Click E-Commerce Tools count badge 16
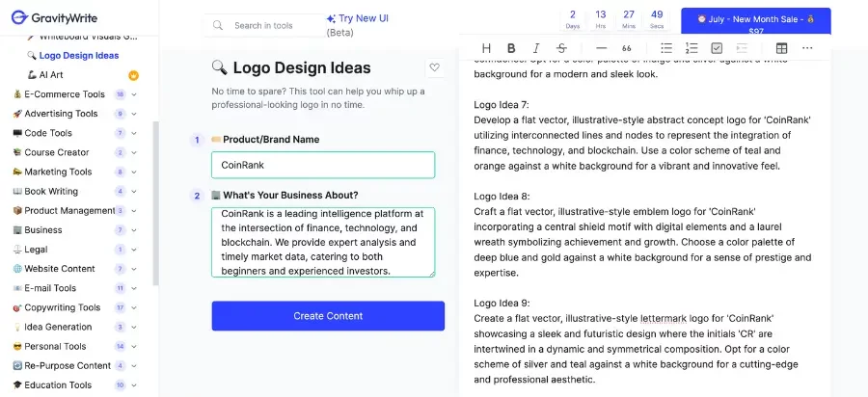The height and width of the screenshot is (397, 868). coord(120,94)
